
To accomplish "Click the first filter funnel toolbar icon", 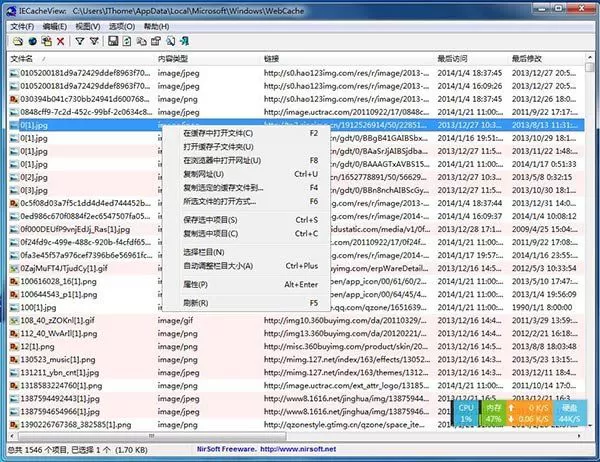I will click(80, 41).
